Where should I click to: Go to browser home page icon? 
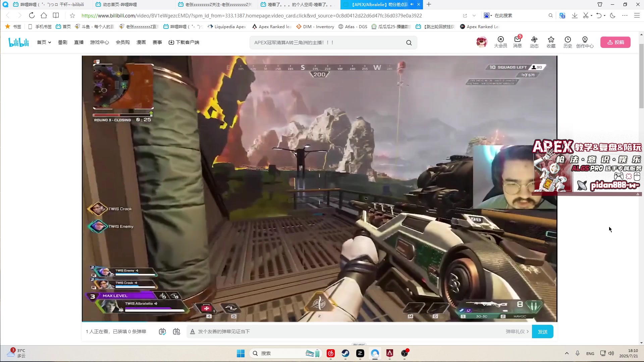(x=44, y=15)
